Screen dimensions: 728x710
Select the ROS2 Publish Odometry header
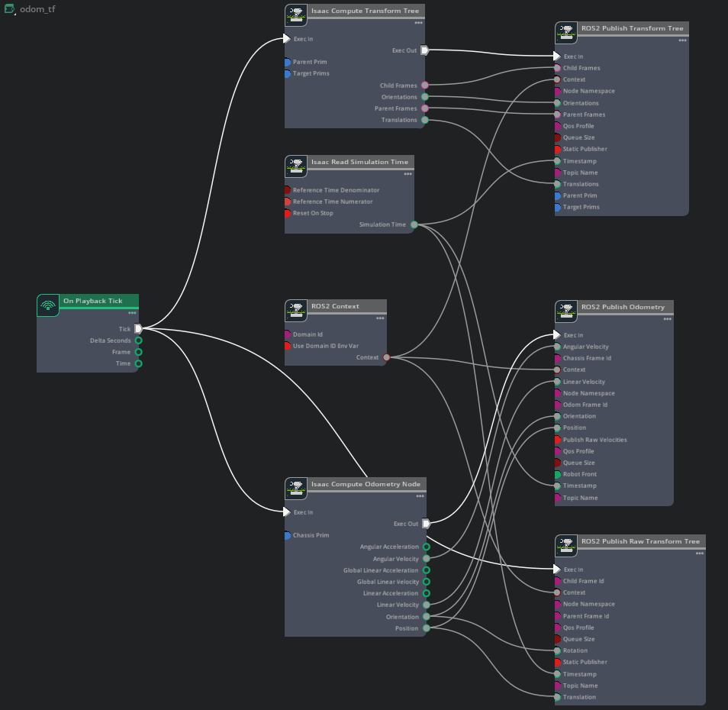coord(625,307)
